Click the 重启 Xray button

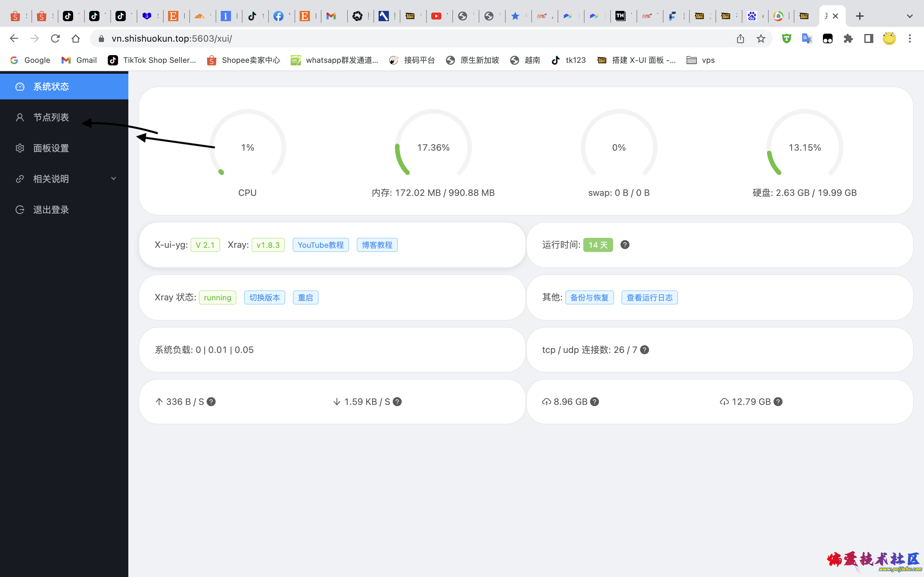305,297
